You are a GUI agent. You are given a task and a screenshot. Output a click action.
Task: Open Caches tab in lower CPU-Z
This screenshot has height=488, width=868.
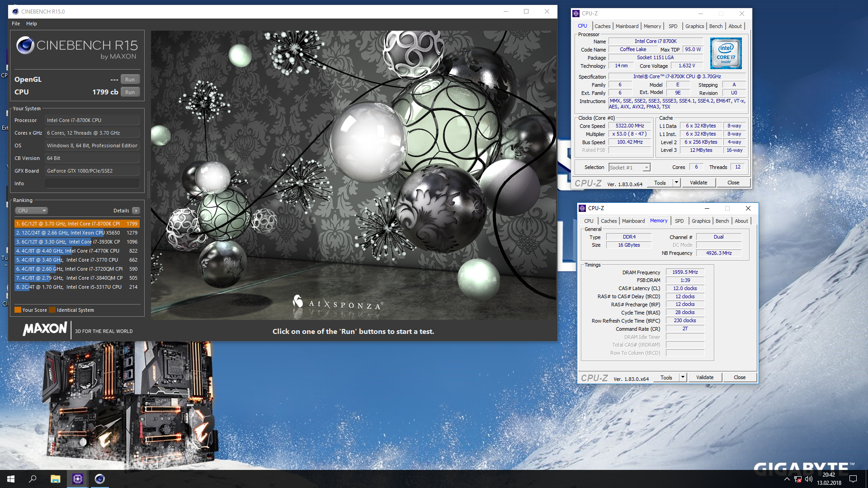609,221
